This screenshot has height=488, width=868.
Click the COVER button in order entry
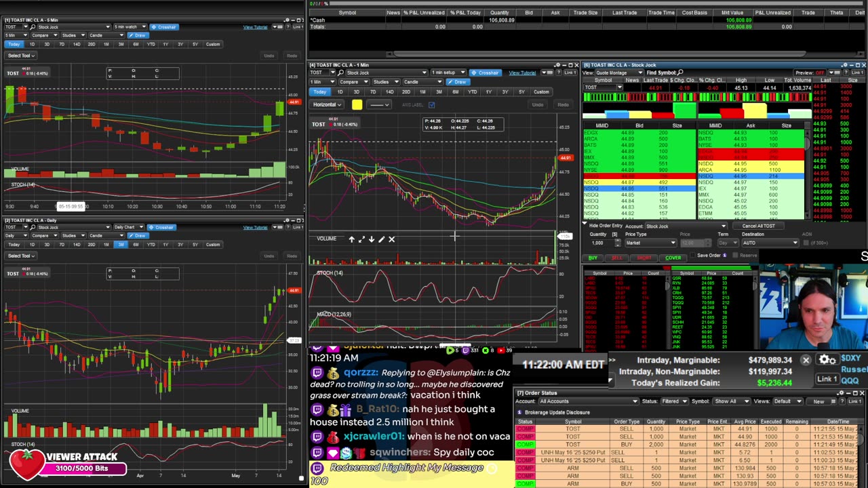(x=673, y=258)
